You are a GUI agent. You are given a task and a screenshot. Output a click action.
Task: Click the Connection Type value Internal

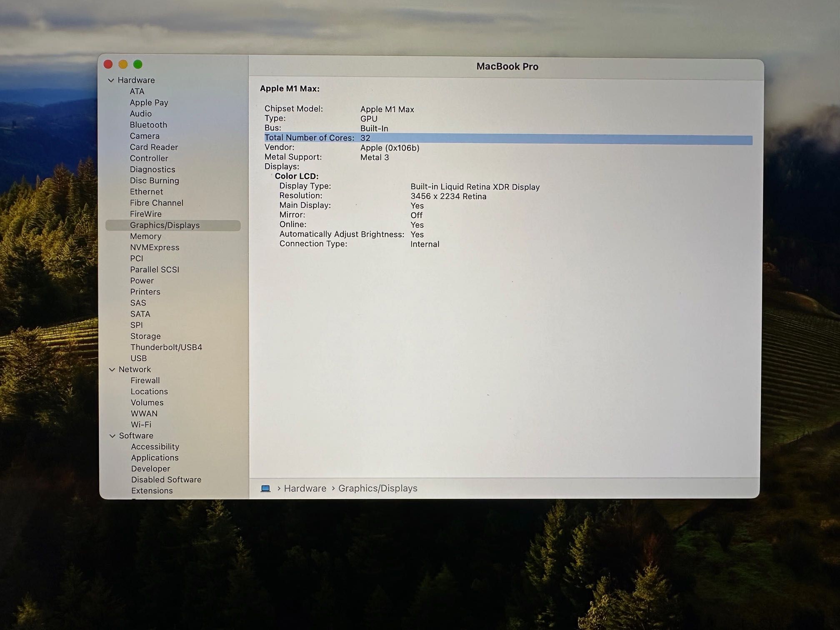[425, 244]
